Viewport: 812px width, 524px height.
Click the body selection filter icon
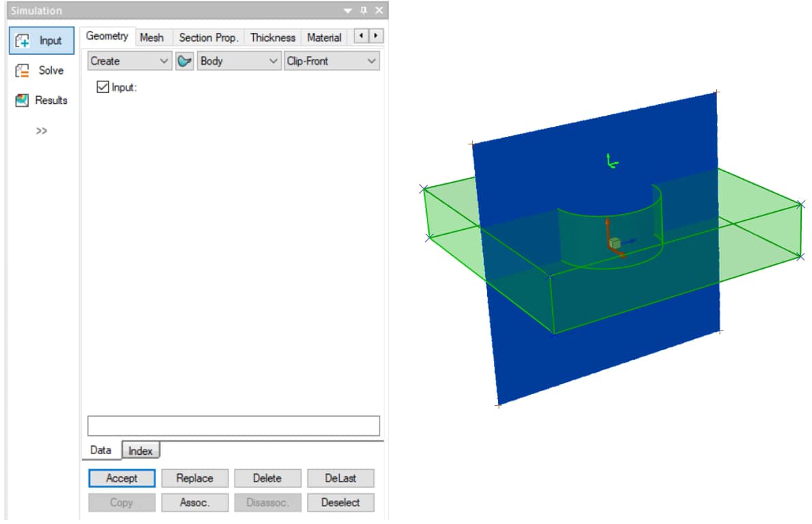tap(185, 61)
